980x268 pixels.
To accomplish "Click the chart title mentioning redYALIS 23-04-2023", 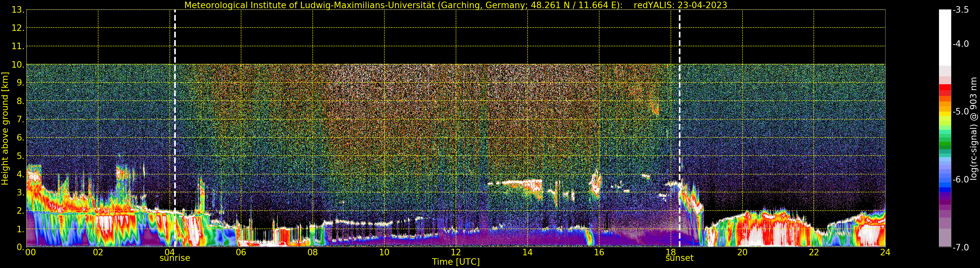I will tap(455, 5).
